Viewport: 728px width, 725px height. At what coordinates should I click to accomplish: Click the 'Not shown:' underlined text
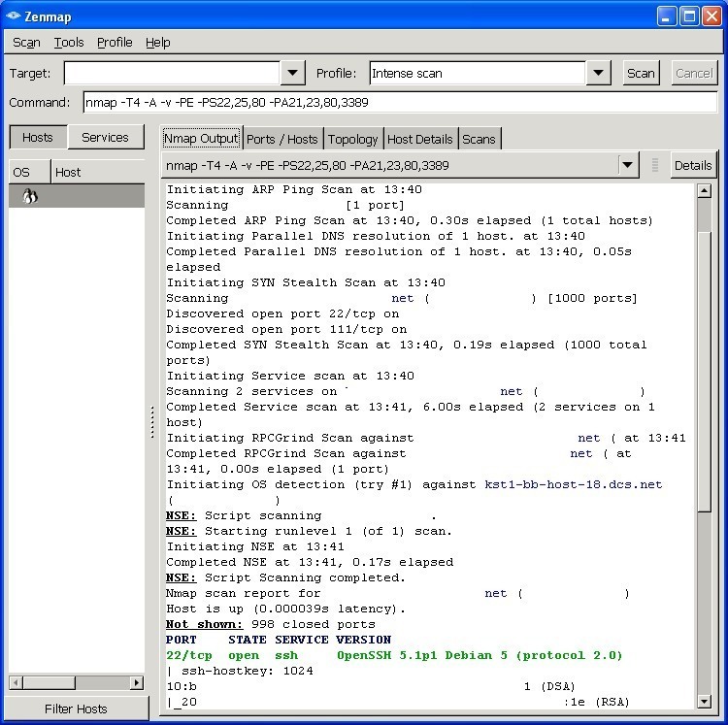tap(204, 624)
